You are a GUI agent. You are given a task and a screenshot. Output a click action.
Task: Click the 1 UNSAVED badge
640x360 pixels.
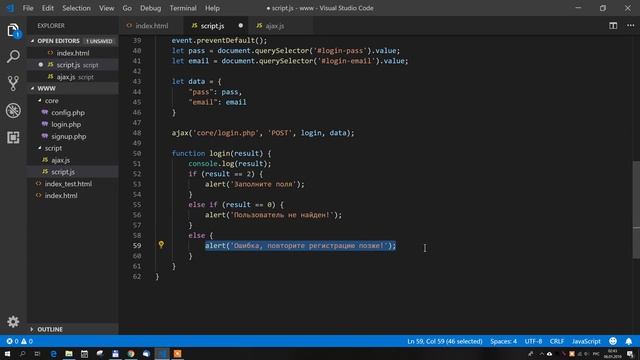(99, 41)
